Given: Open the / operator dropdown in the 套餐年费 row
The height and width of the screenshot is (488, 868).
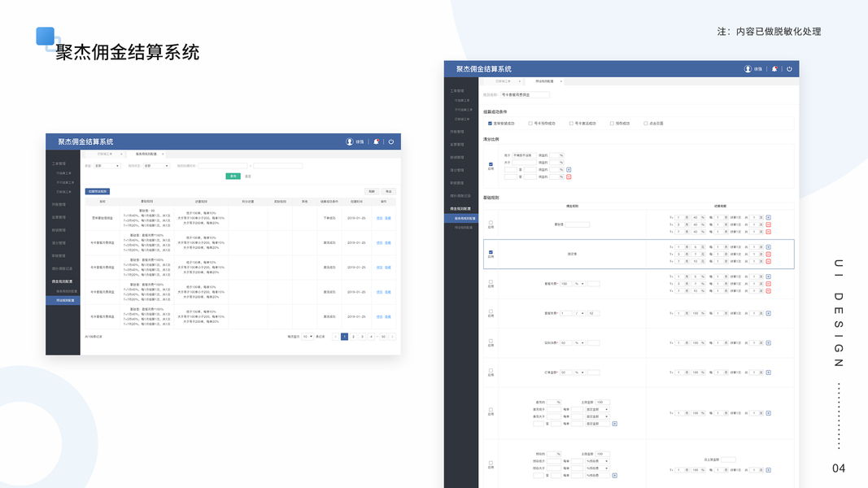Looking at the screenshot, I should click(579, 313).
